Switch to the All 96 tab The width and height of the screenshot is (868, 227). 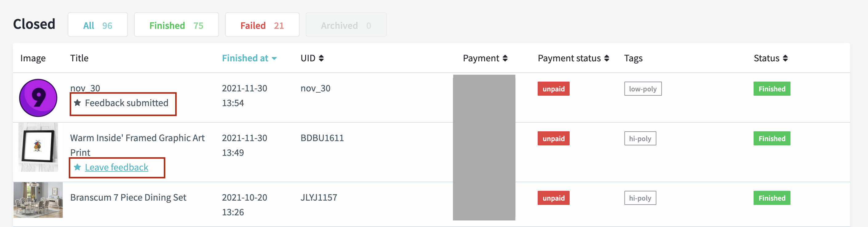click(98, 25)
